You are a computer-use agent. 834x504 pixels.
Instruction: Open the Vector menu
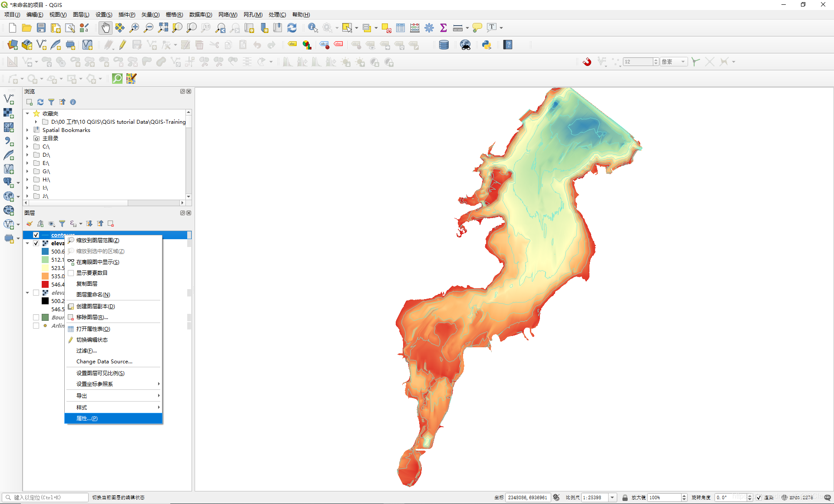150,15
